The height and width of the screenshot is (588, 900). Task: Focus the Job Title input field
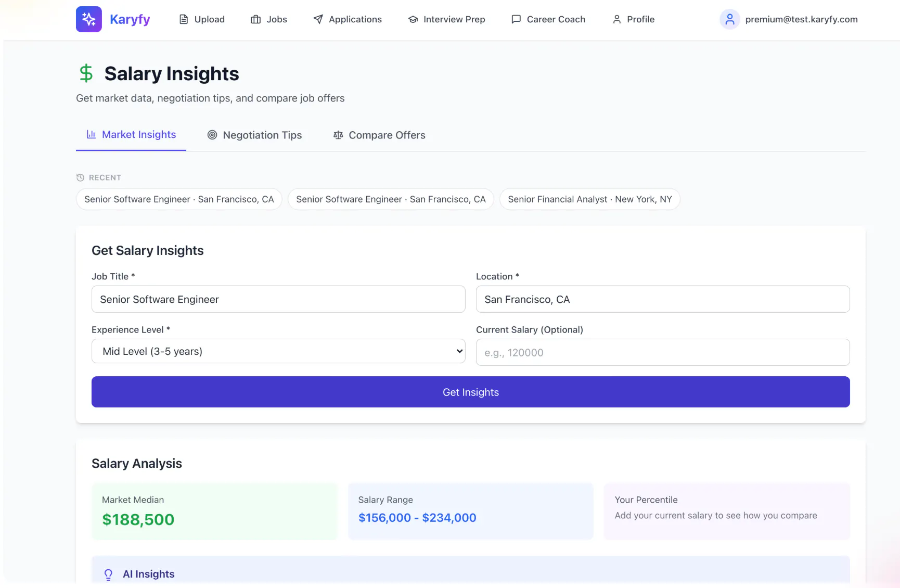point(278,299)
